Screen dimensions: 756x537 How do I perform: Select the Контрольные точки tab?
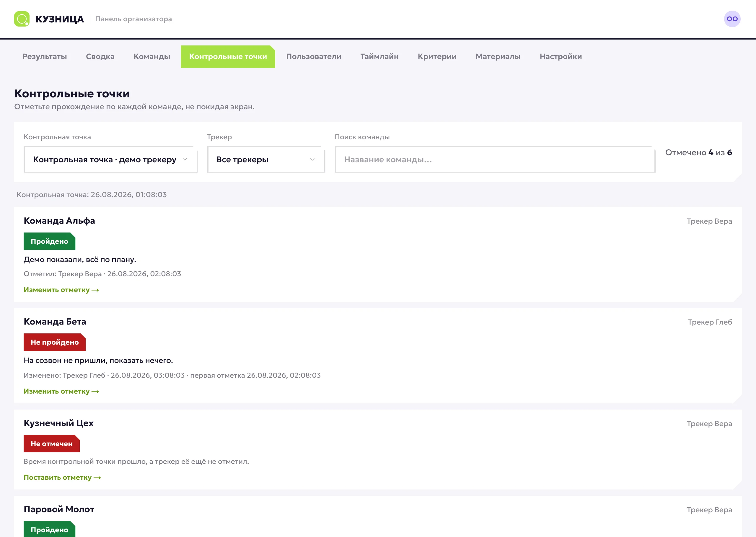pyautogui.click(x=228, y=57)
